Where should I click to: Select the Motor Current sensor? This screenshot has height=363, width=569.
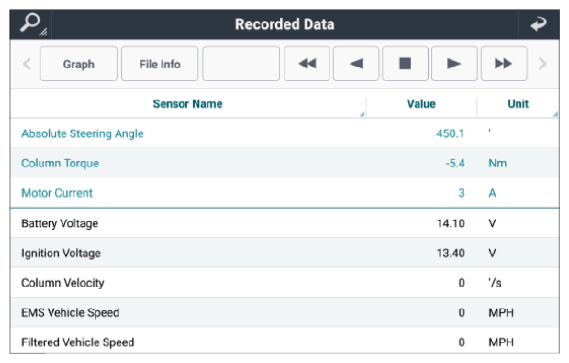[x=285, y=193]
